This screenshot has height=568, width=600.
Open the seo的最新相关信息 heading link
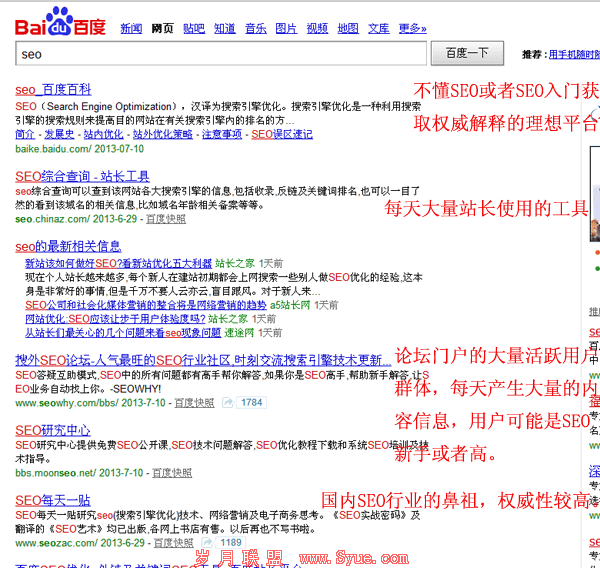coord(68,246)
